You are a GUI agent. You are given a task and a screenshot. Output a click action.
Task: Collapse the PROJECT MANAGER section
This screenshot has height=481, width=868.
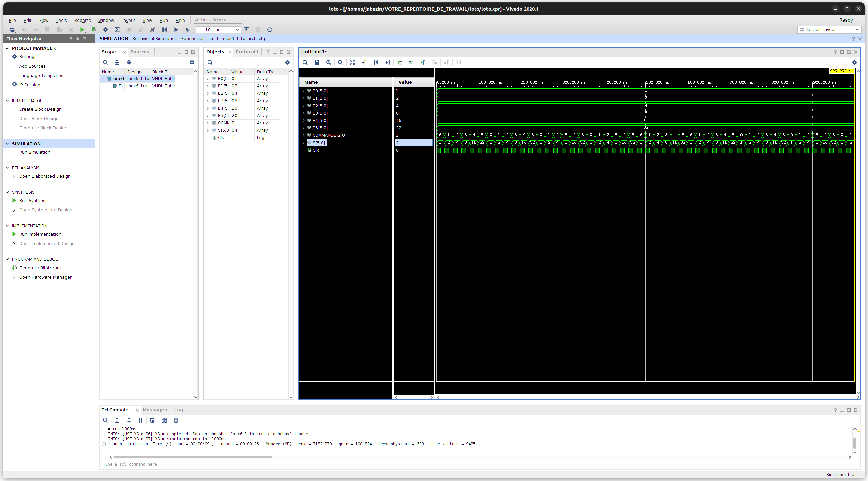[x=7, y=48]
